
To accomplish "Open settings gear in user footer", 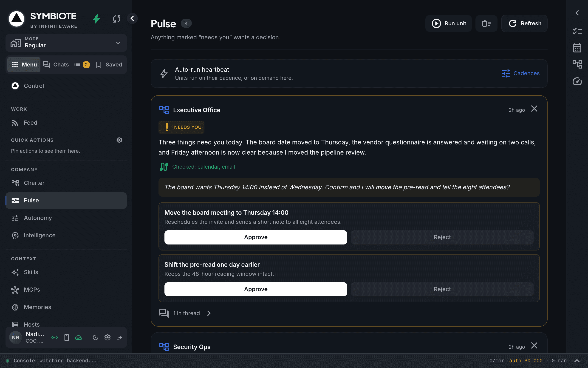I will pos(107,337).
